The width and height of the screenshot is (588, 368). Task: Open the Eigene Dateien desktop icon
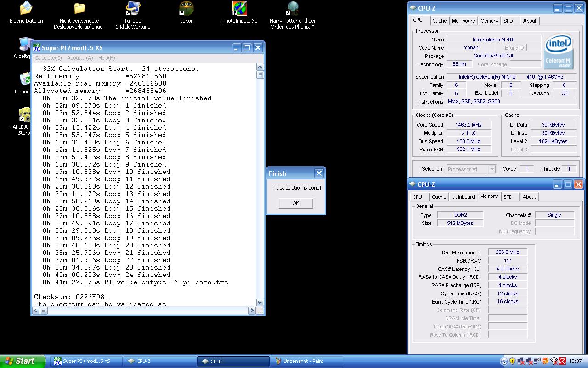[26, 8]
